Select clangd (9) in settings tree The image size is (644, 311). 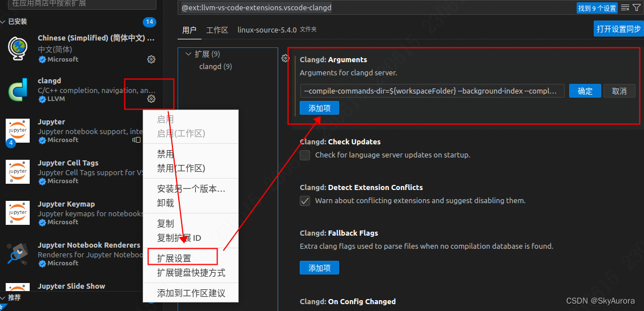pos(215,66)
